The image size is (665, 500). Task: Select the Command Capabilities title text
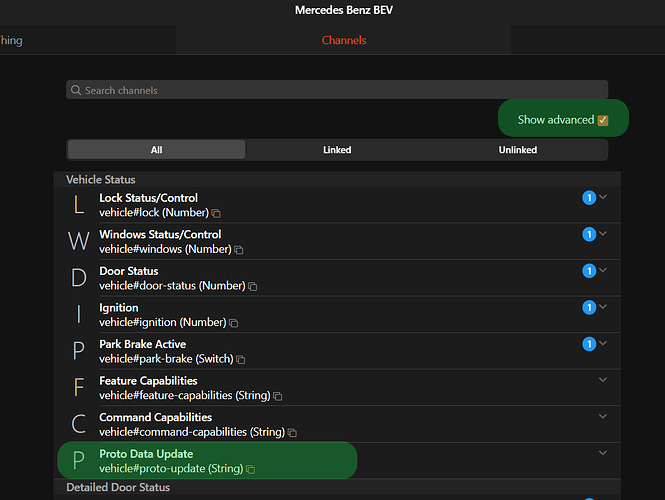pos(156,417)
